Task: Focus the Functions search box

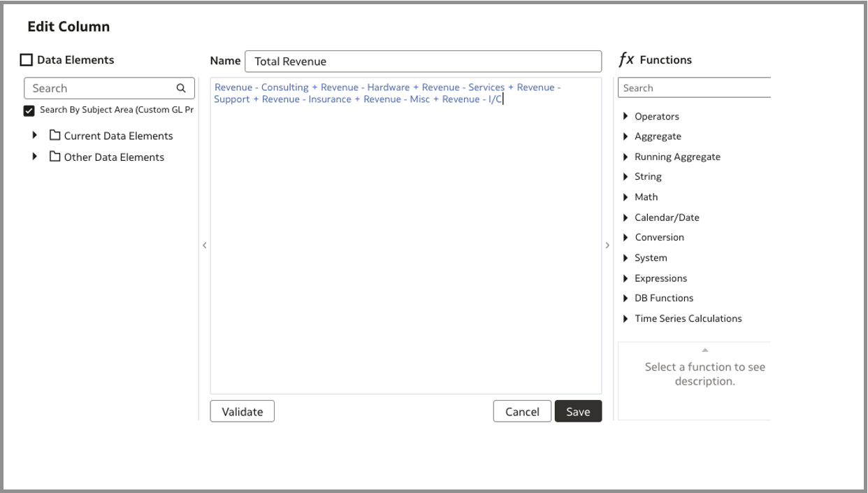Action: (x=695, y=88)
